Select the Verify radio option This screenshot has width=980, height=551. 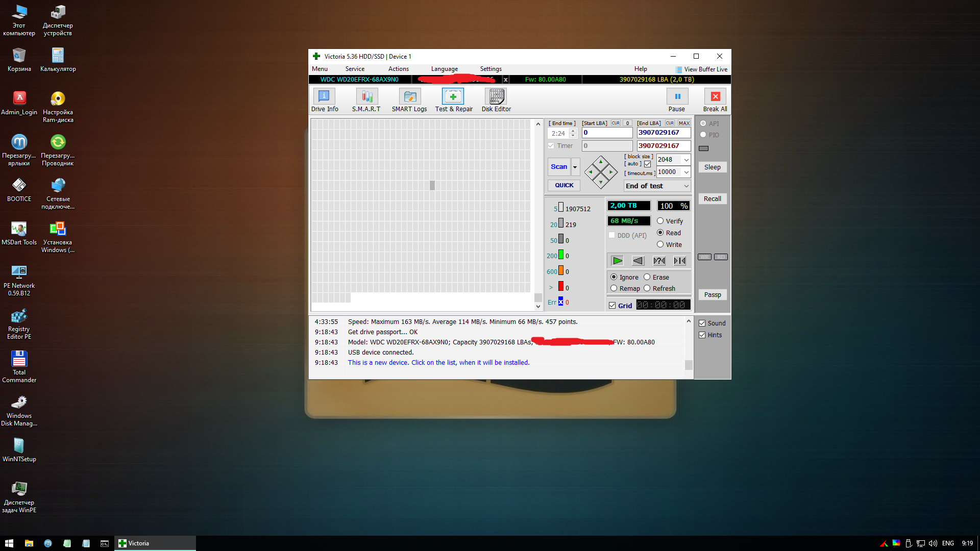pos(660,221)
